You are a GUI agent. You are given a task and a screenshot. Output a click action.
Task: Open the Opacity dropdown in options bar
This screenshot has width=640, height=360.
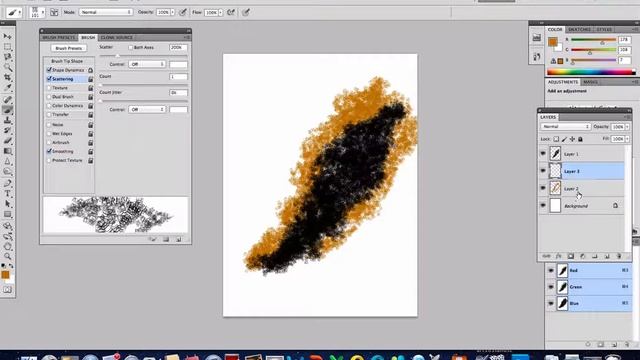[x=172, y=13]
